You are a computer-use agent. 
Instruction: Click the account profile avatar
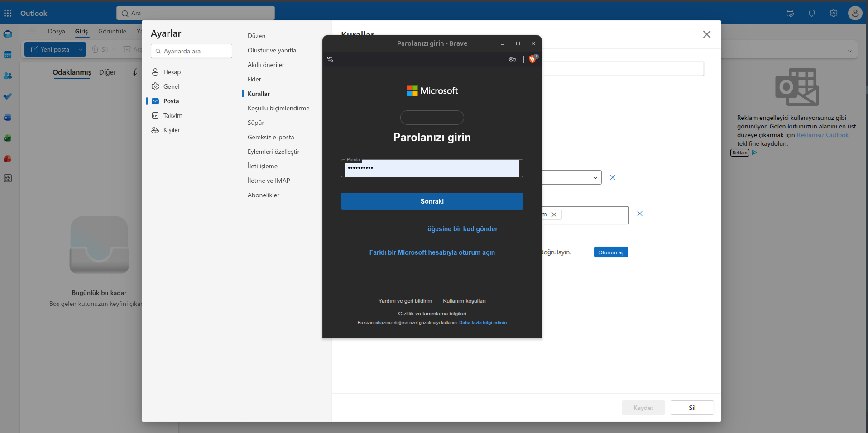tap(855, 13)
